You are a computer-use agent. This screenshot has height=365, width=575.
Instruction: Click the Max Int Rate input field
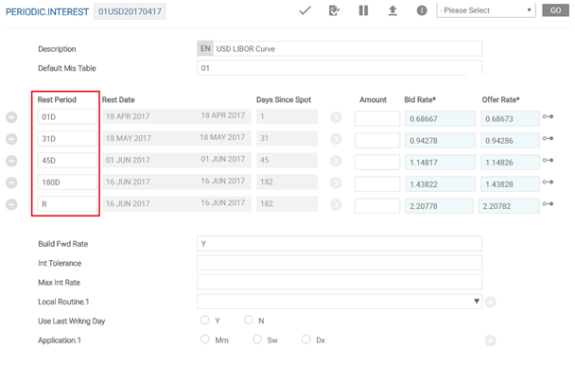click(340, 282)
